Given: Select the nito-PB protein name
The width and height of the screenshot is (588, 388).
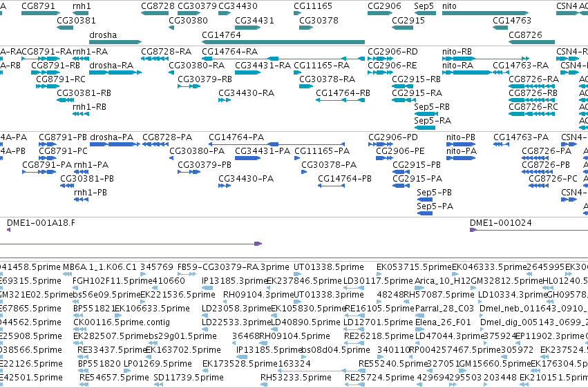Looking at the screenshot, I should 460,137.
